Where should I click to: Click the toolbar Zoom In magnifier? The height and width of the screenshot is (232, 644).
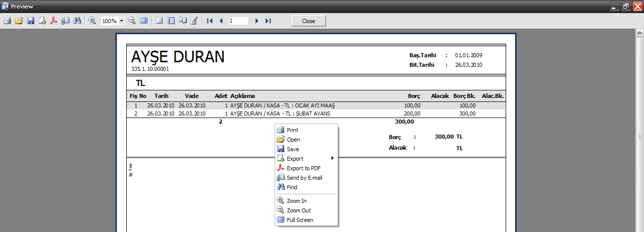92,21
